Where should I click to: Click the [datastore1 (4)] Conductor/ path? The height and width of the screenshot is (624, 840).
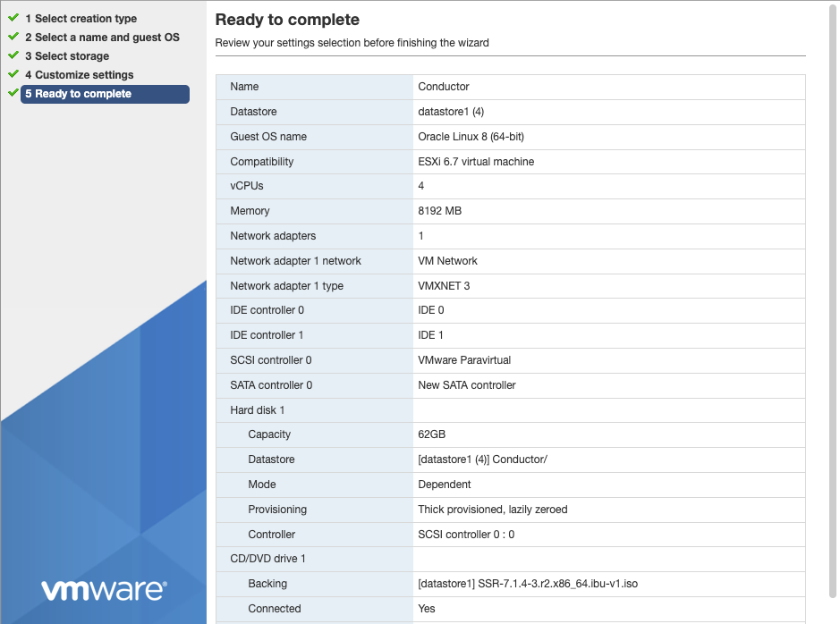coord(482,460)
